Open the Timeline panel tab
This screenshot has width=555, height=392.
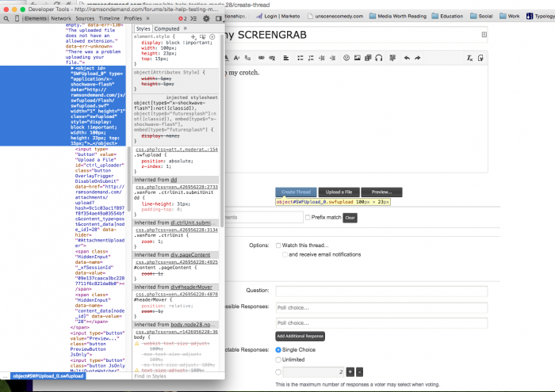pyautogui.click(x=109, y=18)
